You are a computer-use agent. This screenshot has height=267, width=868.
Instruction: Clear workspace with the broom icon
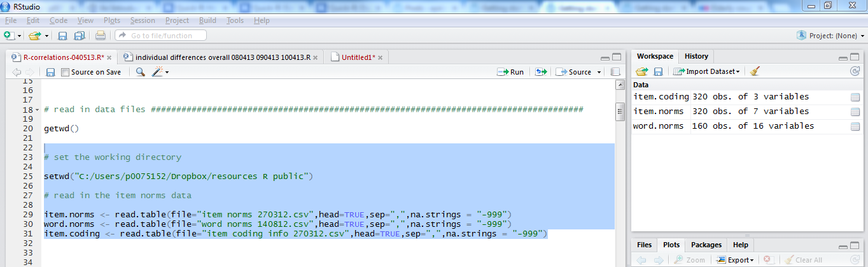click(755, 72)
